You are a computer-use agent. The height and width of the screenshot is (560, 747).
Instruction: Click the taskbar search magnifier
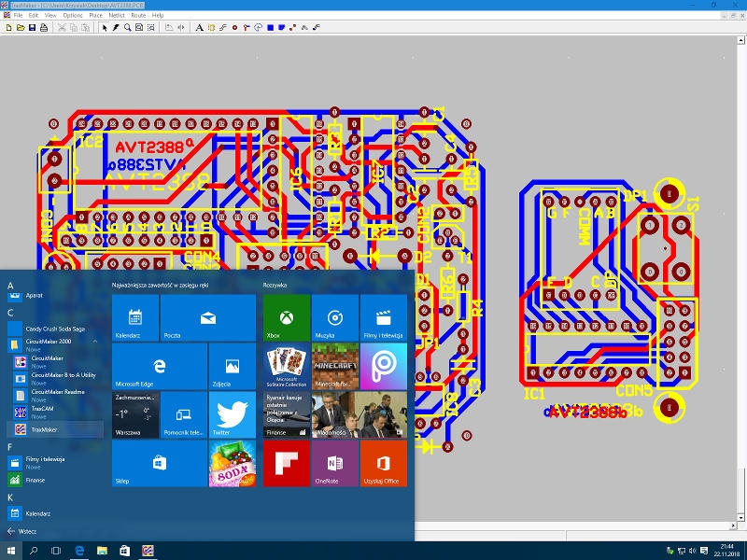click(34, 551)
